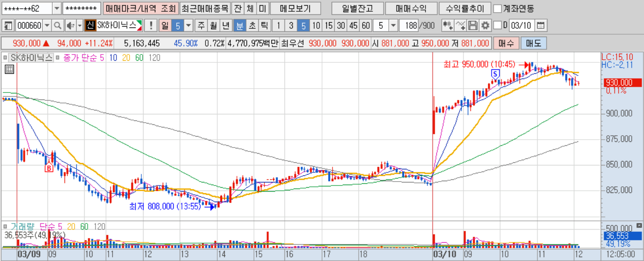Select the 분 minute chart toggle
644x261 pixels.
[240, 26]
